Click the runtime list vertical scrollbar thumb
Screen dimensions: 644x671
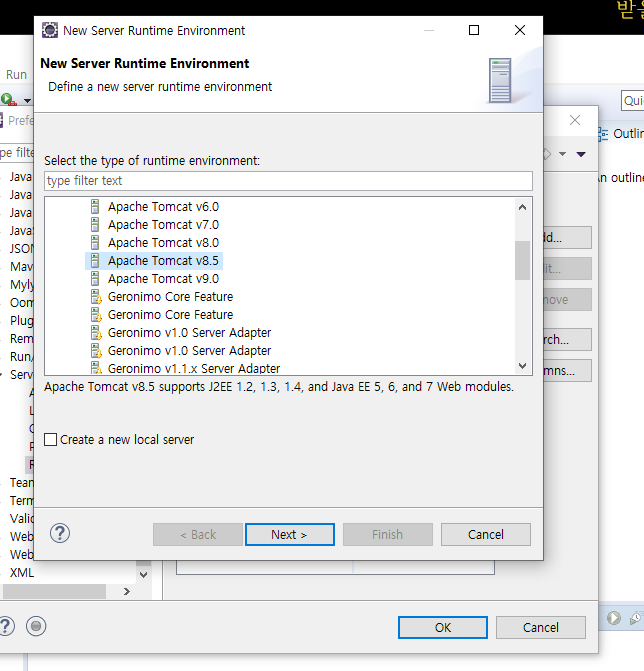click(522, 260)
